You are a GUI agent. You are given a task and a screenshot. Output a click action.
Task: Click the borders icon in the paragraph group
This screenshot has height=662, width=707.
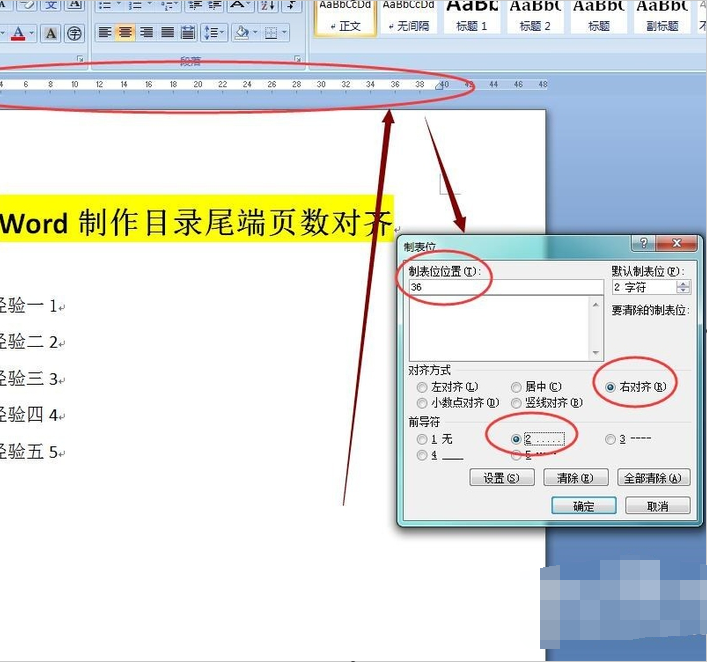(x=271, y=32)
